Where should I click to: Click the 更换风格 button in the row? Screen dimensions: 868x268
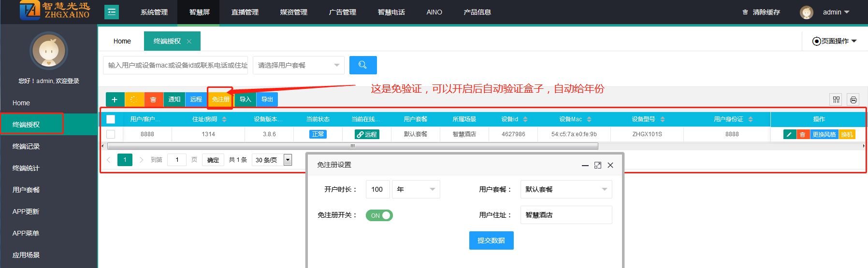point(824,134)
